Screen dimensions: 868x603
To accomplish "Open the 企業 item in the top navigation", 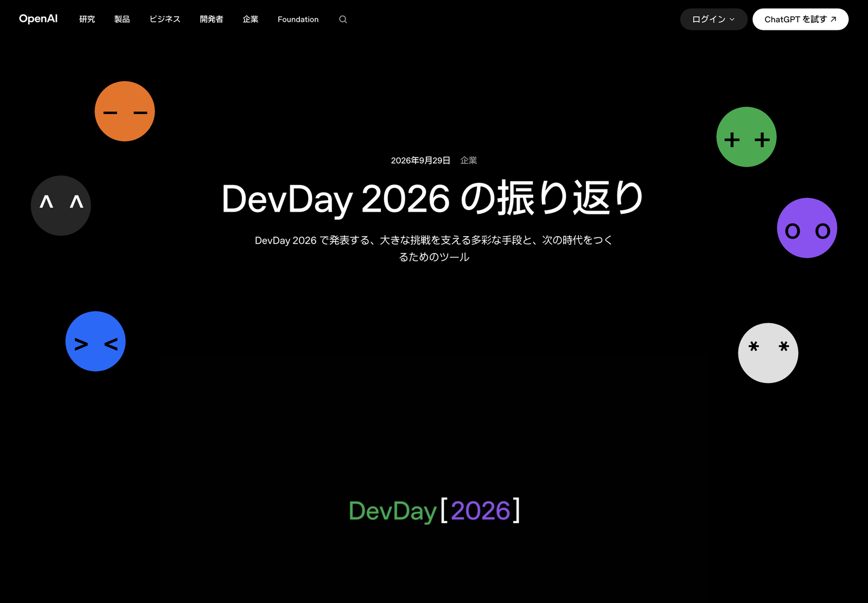I will coord(251,20).
